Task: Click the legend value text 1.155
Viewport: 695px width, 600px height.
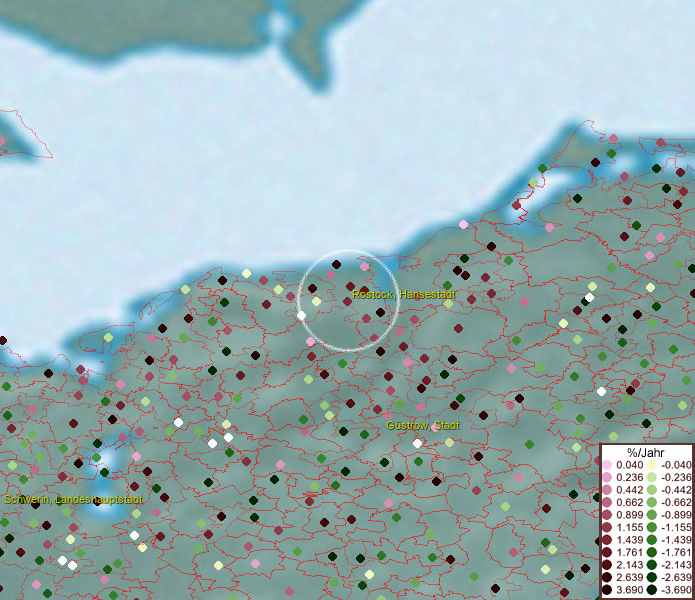Action: 630,527
